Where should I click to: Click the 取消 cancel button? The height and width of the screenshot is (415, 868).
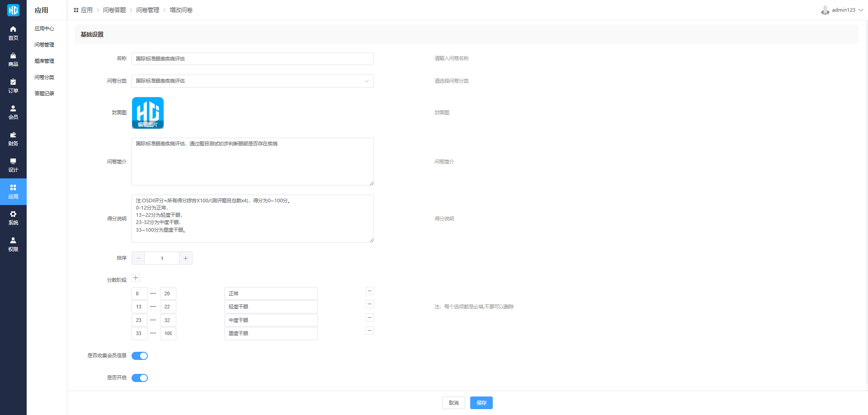point(453,403)
